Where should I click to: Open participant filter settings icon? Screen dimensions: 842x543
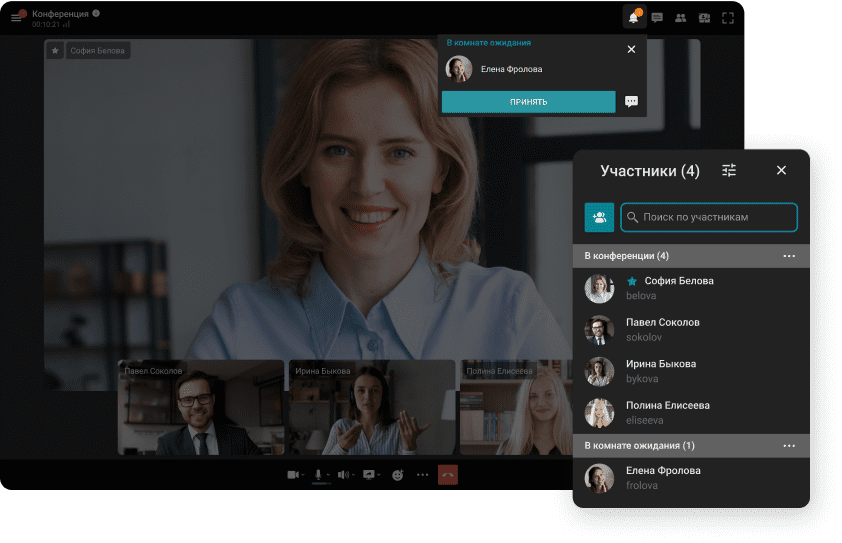click(x=729, y=171)
